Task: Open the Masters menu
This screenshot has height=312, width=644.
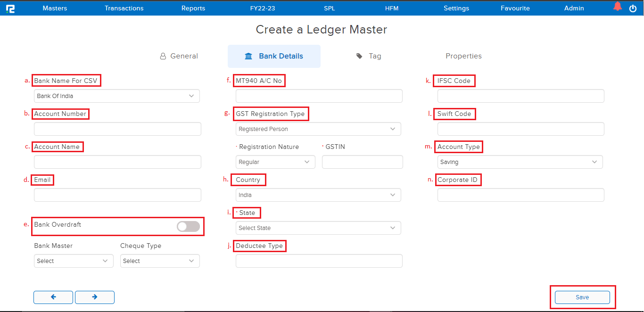Action: click(x=55, y=8)
